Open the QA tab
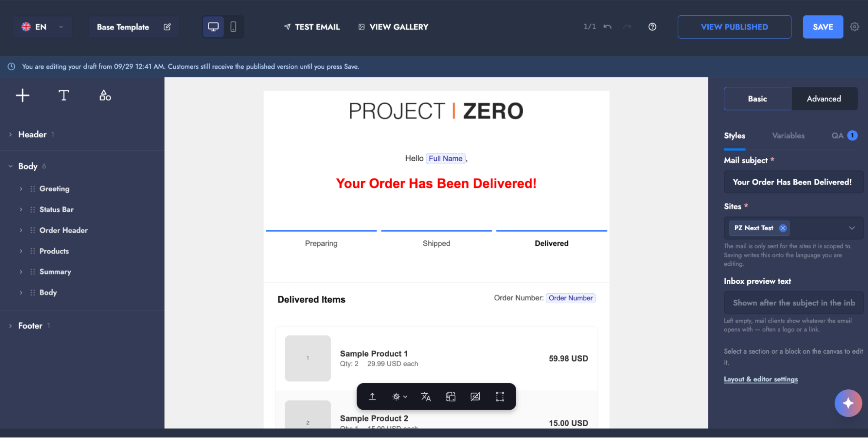Viewport: 868px width, 438px height. [x=844, y=136]
